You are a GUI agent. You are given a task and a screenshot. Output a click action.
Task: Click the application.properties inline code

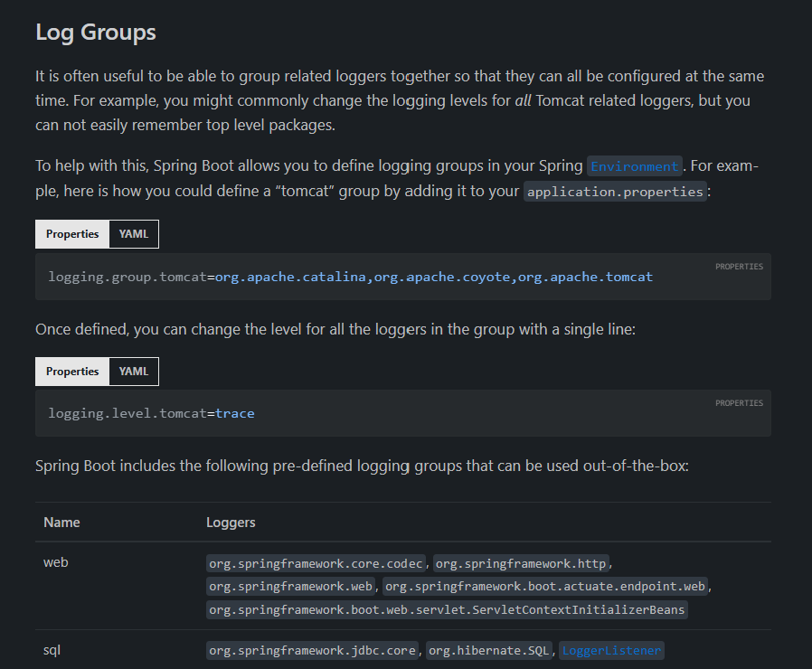point(615,192)
